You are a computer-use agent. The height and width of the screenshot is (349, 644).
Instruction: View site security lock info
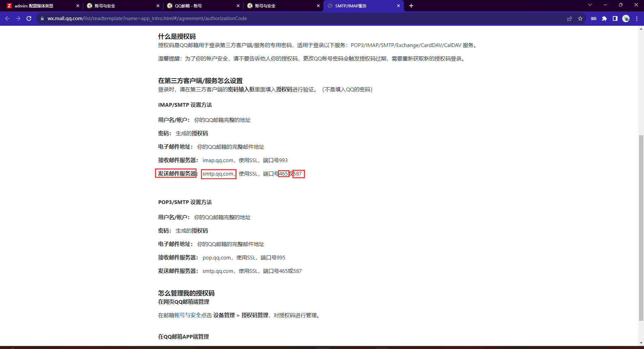tap(42, 18)
